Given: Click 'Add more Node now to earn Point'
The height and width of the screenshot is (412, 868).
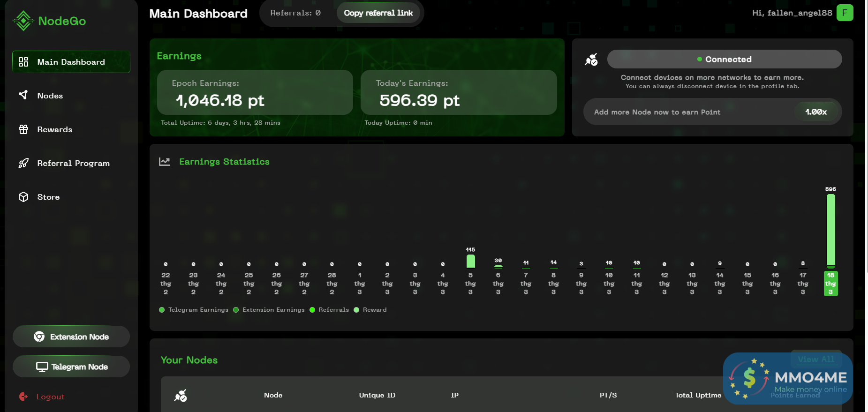Looking at the screenshot, I should [657, 112].
